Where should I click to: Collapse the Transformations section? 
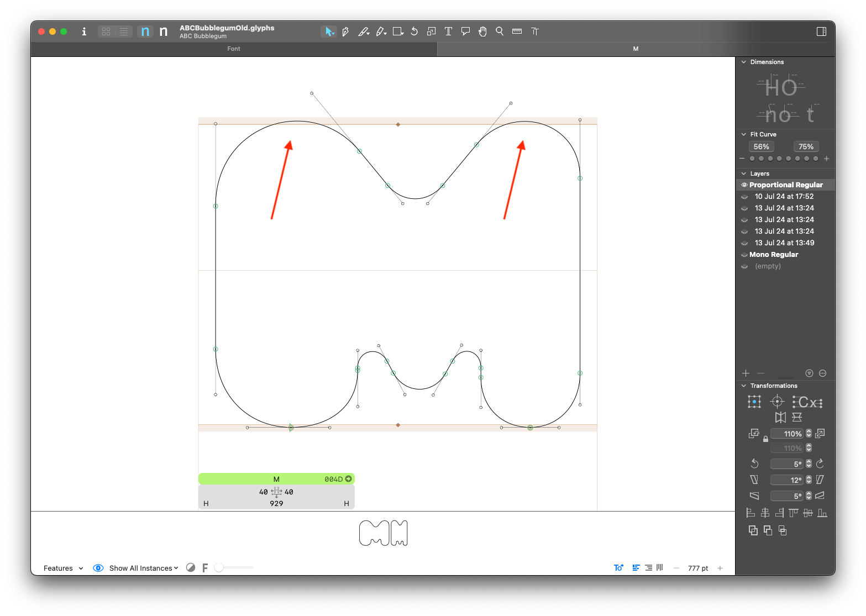click(x=744, y=386)
